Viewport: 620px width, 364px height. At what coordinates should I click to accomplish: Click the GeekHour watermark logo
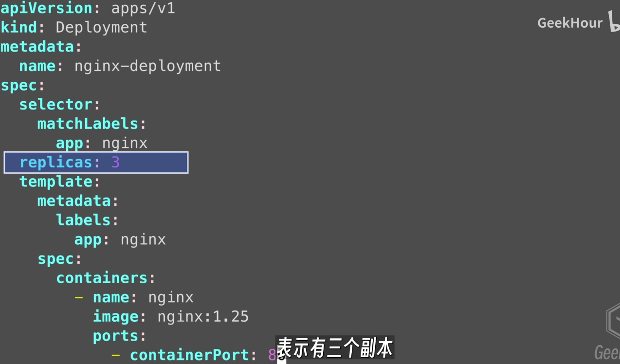570,23
